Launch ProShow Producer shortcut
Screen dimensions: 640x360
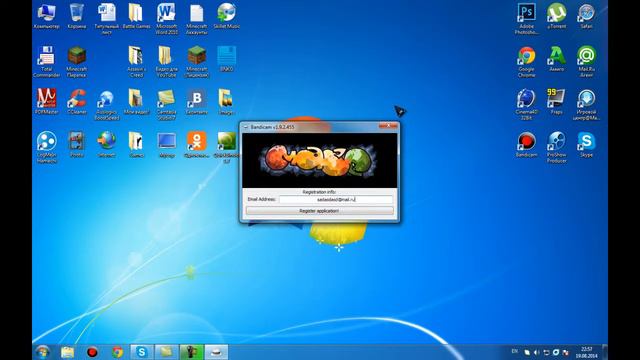click(557, 147)
